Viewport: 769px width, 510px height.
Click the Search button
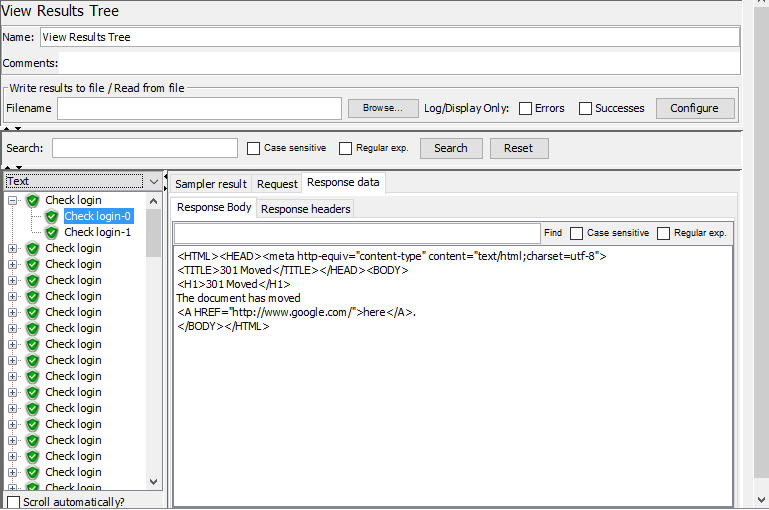coord(451,149)
